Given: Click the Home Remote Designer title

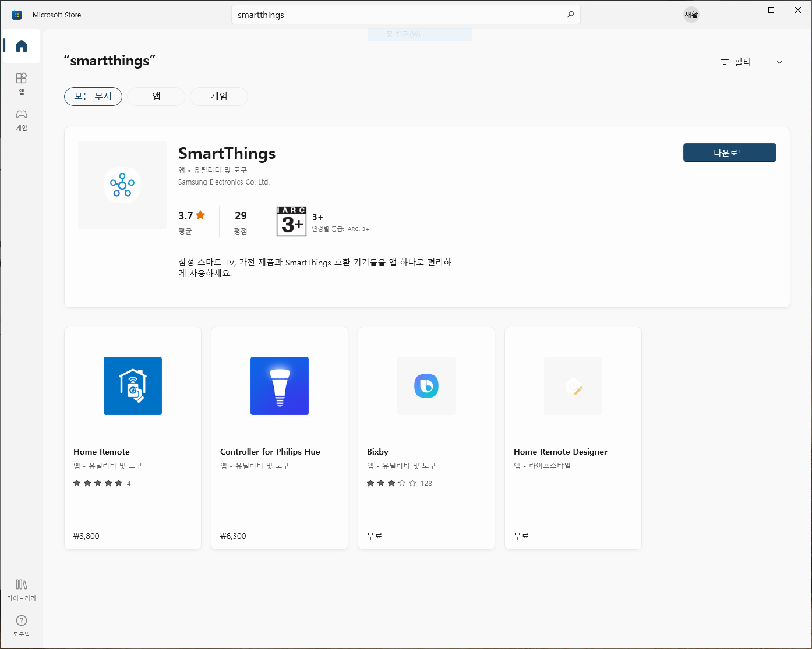Looking at the screenshot, I should [560, 452].
